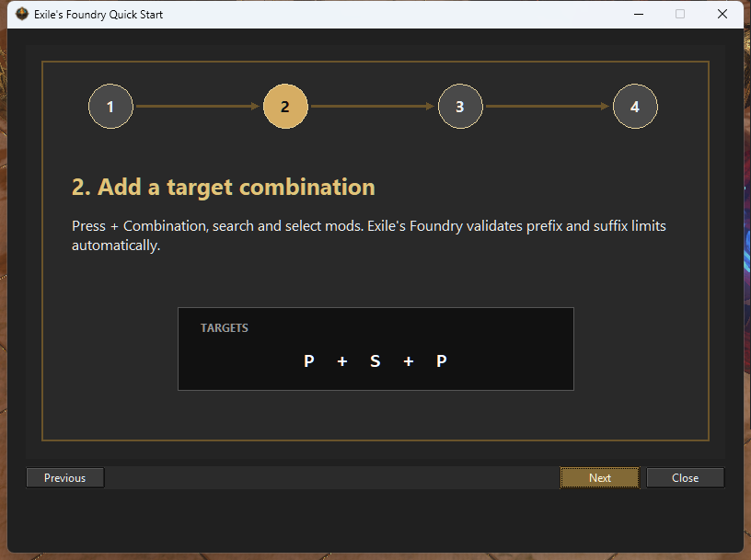Click the disabled maximize window button
This screenshot has height=560, width=751.
(x=680, y=14)
